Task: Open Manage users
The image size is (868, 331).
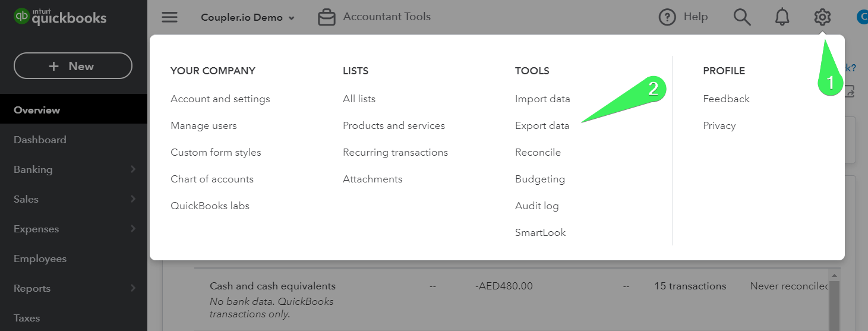Action: [204, 125]
